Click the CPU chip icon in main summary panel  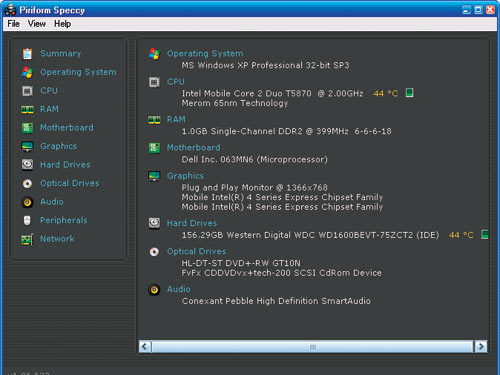click(x=154, y=82)
